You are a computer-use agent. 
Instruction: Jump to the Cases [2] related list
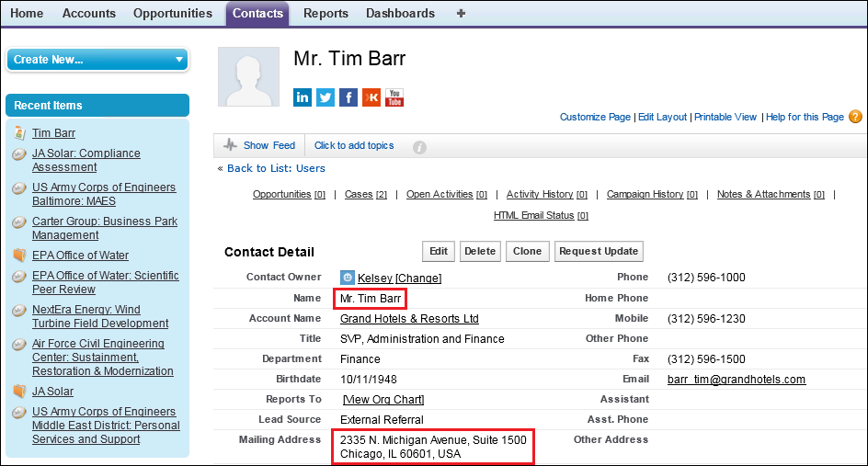[x=365, y=194]
